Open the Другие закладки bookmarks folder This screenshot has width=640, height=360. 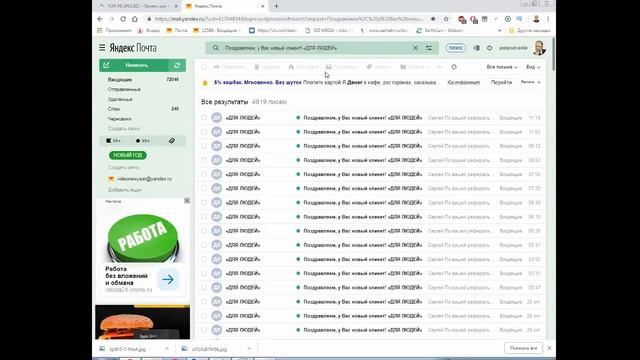click(x=530, y=31)
